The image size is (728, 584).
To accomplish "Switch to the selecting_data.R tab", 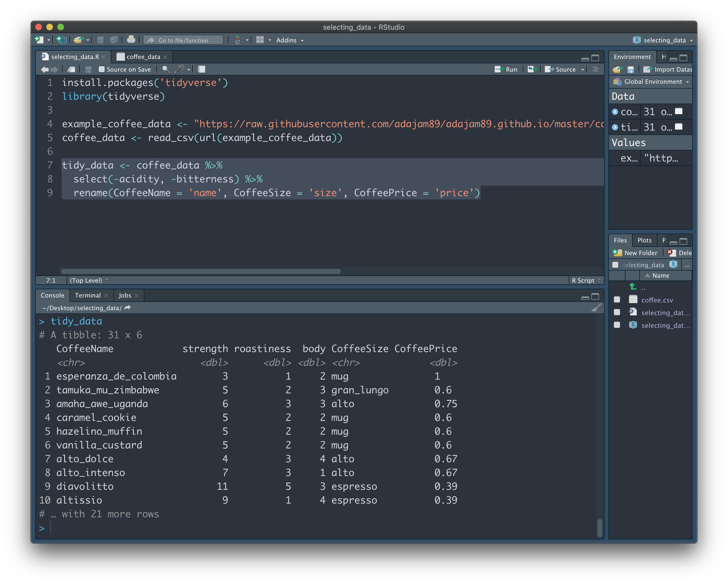I will (x=75, y=57).
